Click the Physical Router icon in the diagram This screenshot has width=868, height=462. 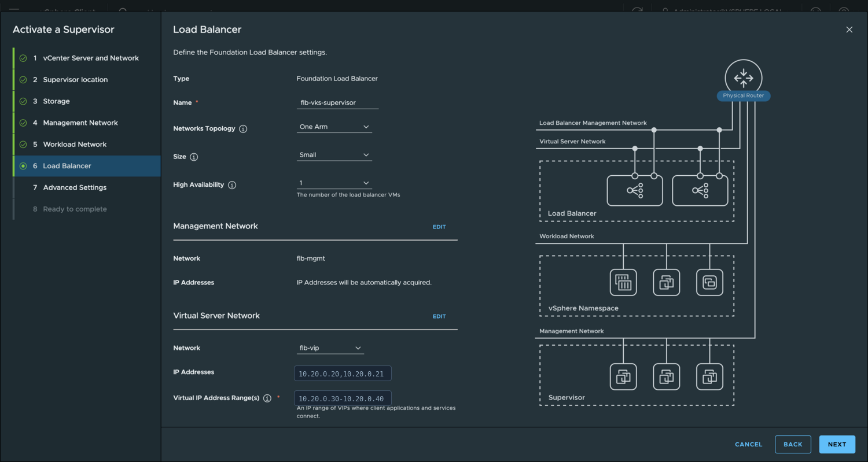click(x=744, y=77)
